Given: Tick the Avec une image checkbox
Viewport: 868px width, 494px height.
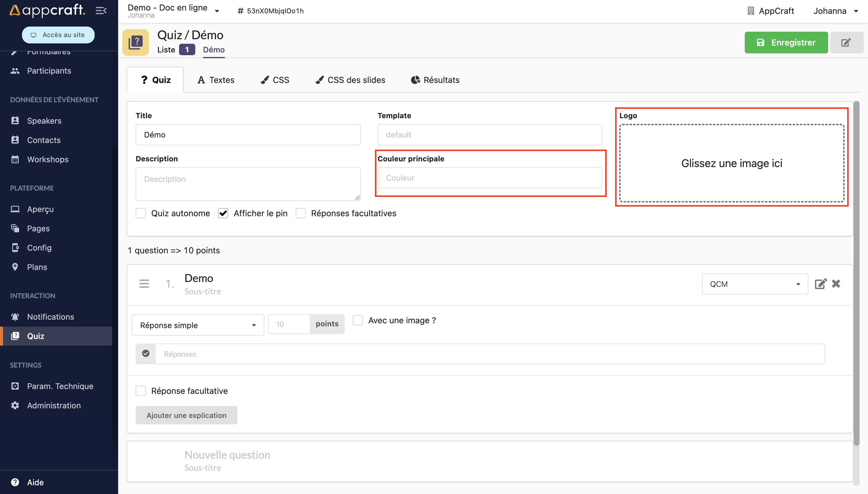Looking at the screenshot, I should 358,320.
